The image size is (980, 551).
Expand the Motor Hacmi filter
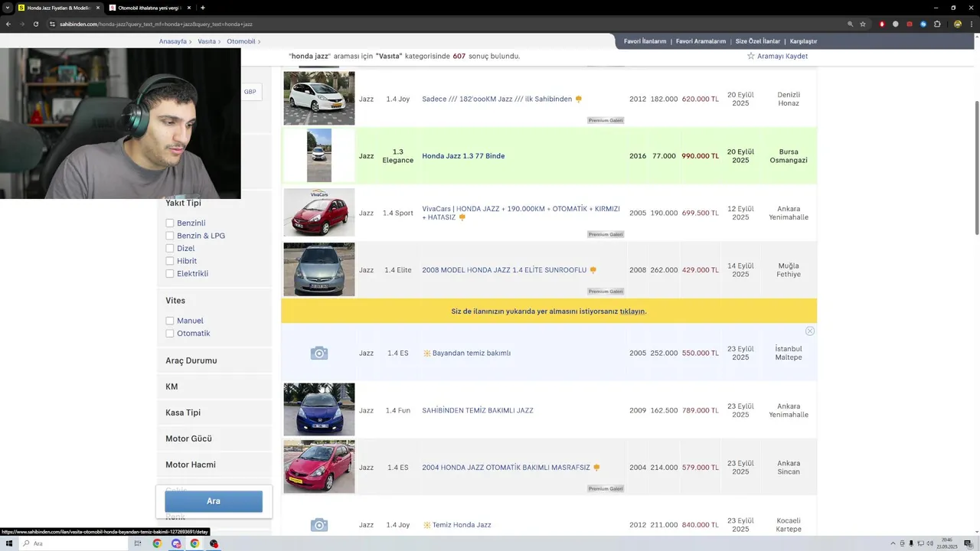pos(214,465)
